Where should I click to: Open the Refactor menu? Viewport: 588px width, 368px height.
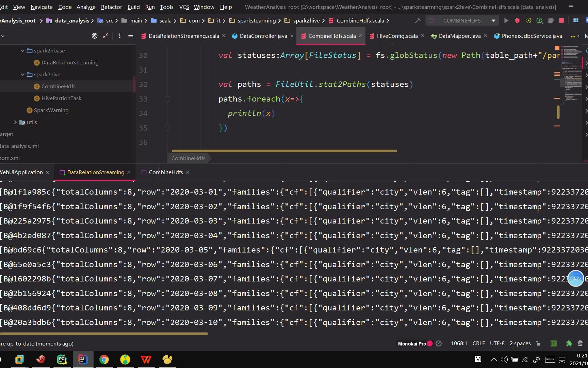[111, 7]
